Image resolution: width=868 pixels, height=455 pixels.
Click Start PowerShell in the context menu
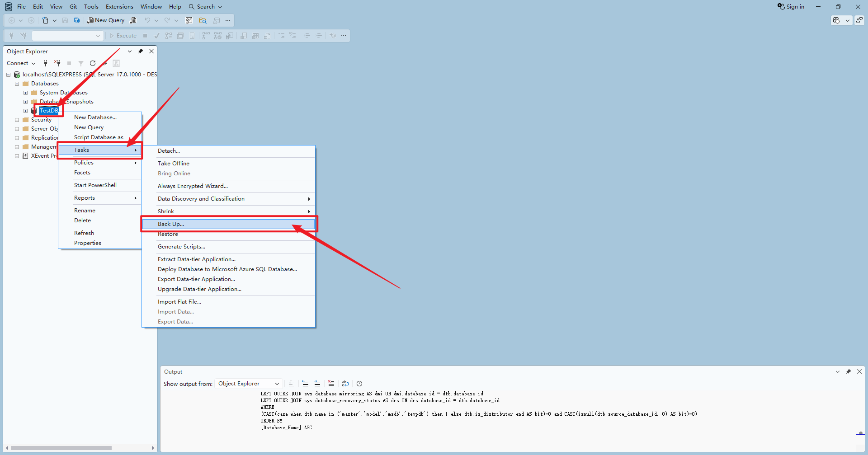pos(100,185)
